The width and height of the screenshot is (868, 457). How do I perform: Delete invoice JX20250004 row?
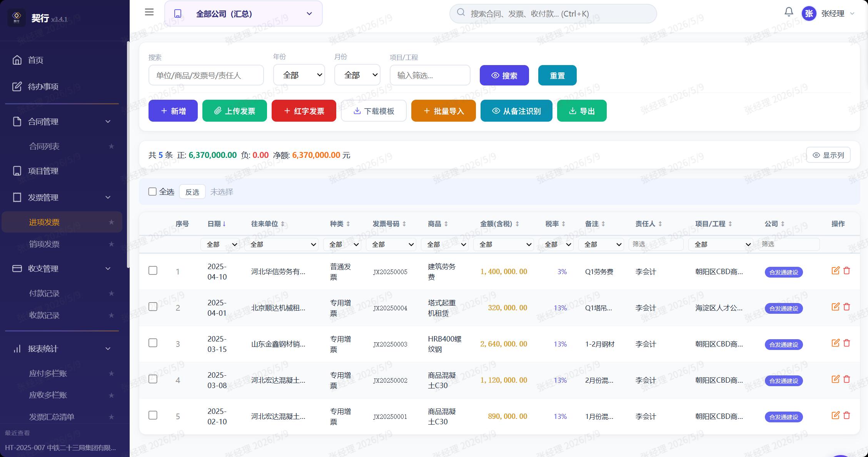pyautogui.click(x=847, y=307)
